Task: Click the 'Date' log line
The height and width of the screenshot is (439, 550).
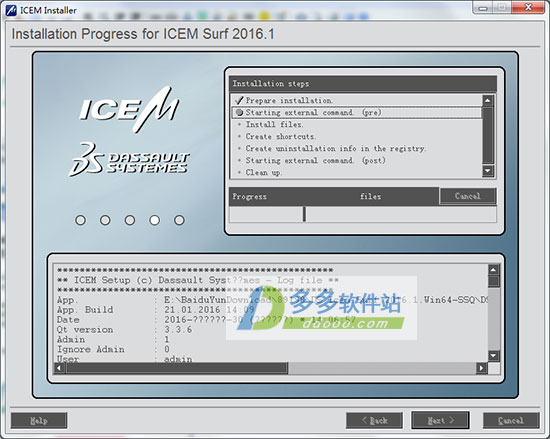Action: [206, 320]
